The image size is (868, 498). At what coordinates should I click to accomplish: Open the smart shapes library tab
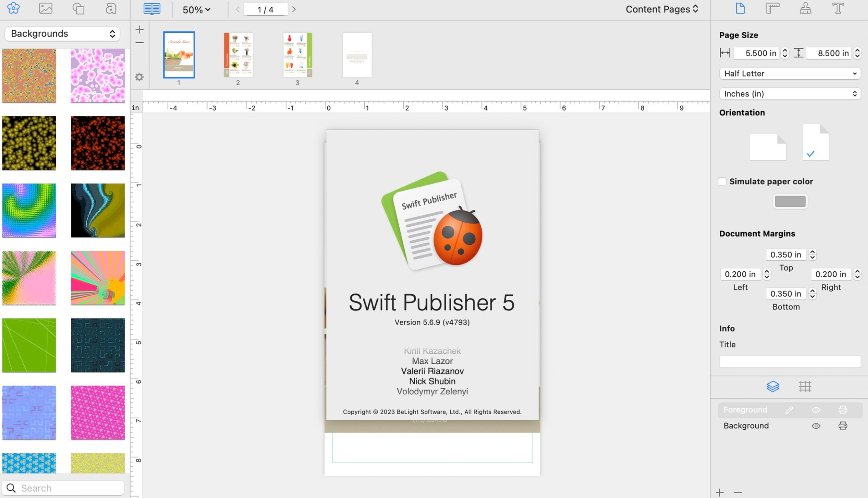pos(78,8)
